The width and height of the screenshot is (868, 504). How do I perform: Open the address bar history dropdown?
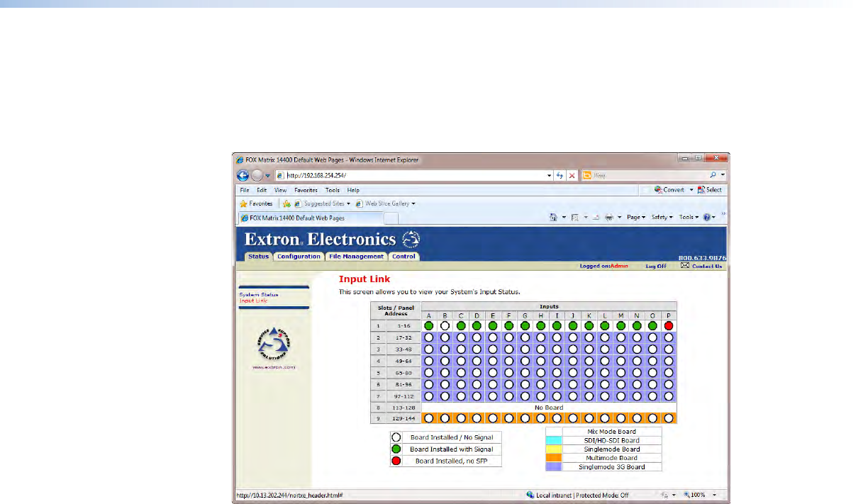point(549,175)
